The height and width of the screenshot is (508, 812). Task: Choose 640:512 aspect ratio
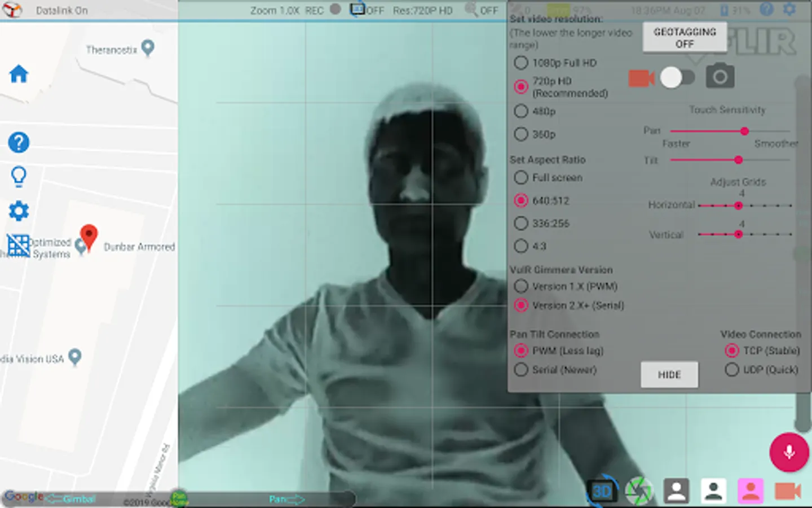coord(541,200)
